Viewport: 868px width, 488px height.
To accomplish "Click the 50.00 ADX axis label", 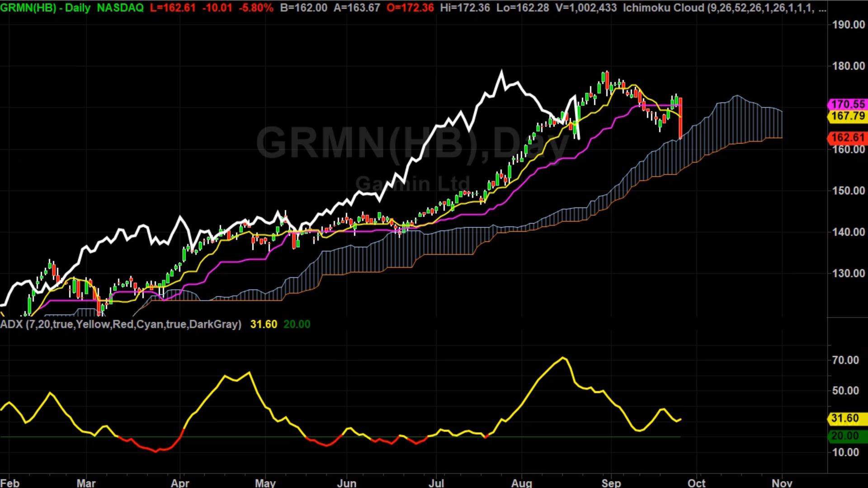I will [845, 391].
